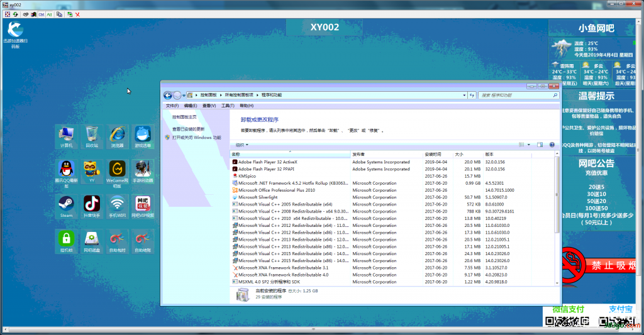Open the 手机WIFI icon
The image size is (644, 335).
117,207
